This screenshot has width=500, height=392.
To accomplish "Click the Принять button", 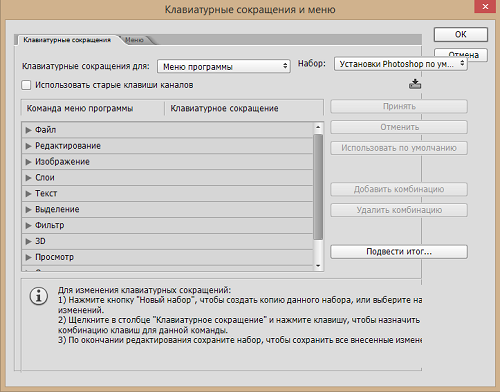I will pyautogui.click(x=399, y=106).
